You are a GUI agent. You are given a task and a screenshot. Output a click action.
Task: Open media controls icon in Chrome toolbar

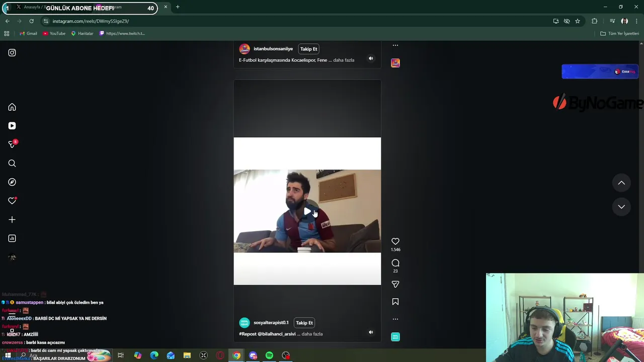612,21
